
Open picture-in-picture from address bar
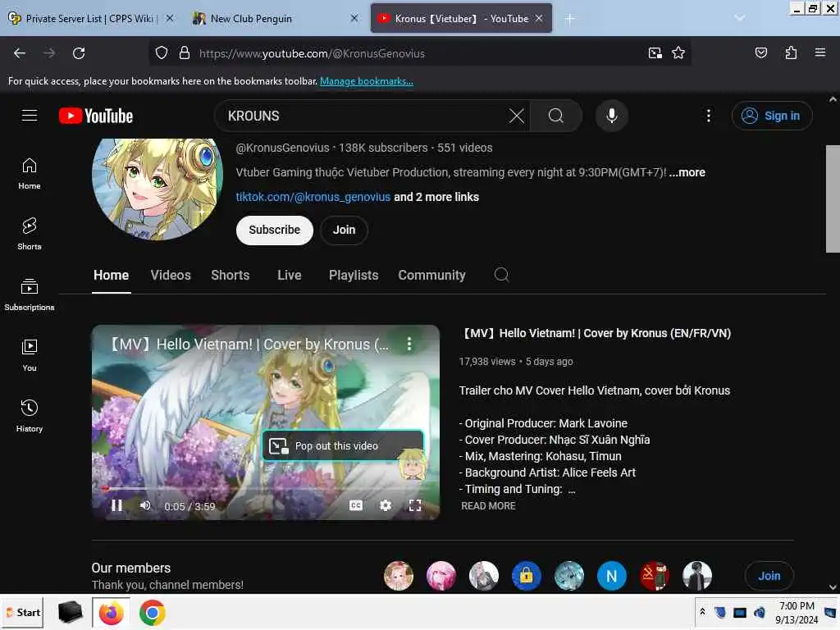coord(655,53)
